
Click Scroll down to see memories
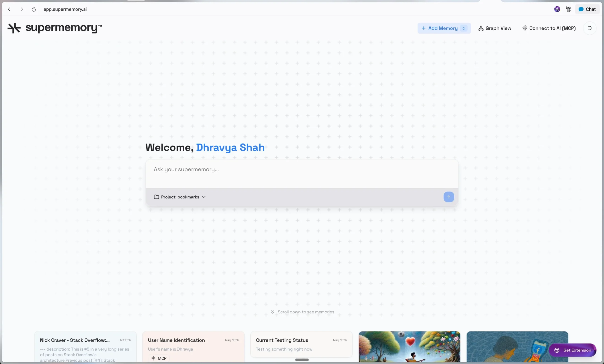click(x=302, y=312)
